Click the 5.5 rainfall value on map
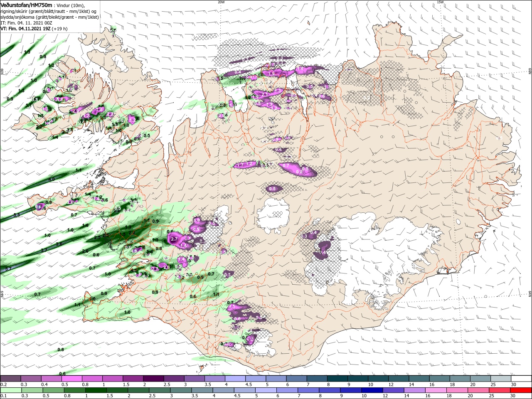The height and width of the screenshot is (399, 532). coord(17,214)
